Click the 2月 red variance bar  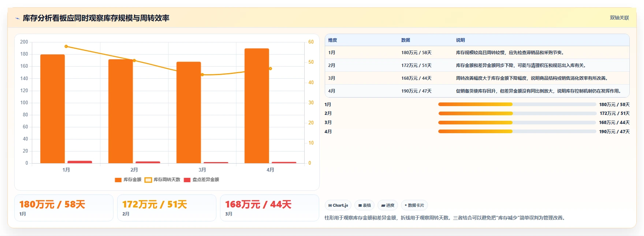(148, 162)
